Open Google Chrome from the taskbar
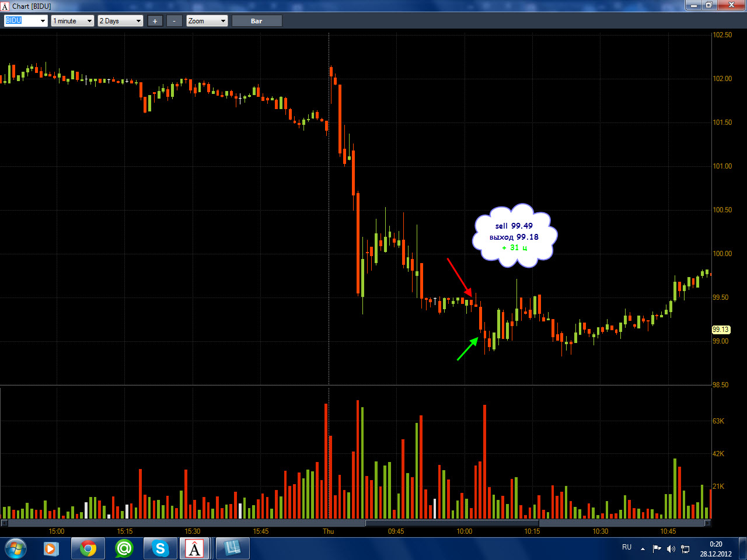747x560 pixels. 88,548
